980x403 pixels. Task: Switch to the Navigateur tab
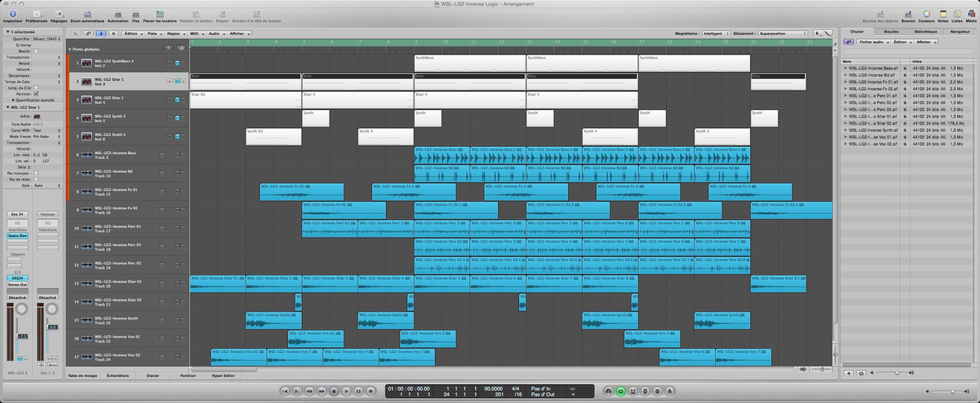point(960,32)
